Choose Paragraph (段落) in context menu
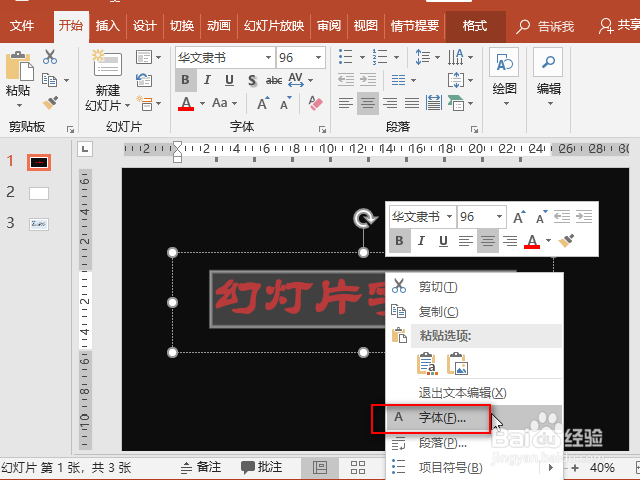This screenshot has height=480, width=640. 474,443
